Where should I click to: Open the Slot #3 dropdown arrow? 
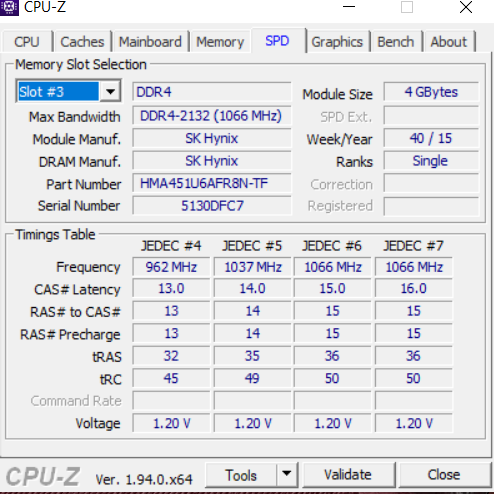click(x=110, y=91)
